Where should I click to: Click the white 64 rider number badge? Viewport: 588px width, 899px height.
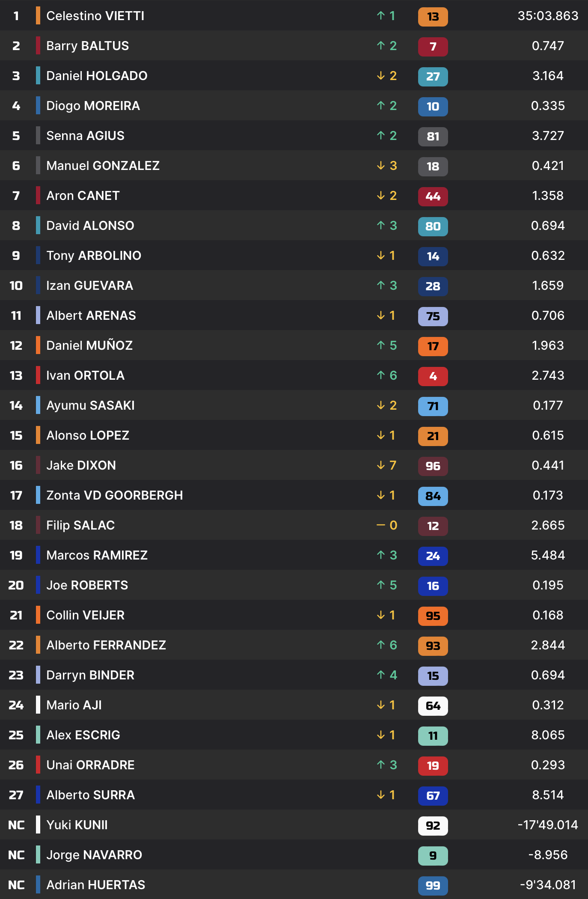[433, 706]
